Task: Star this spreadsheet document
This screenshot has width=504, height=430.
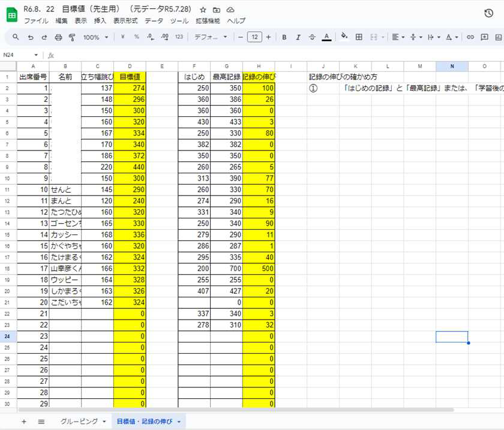Action: [x=203, y=10]
